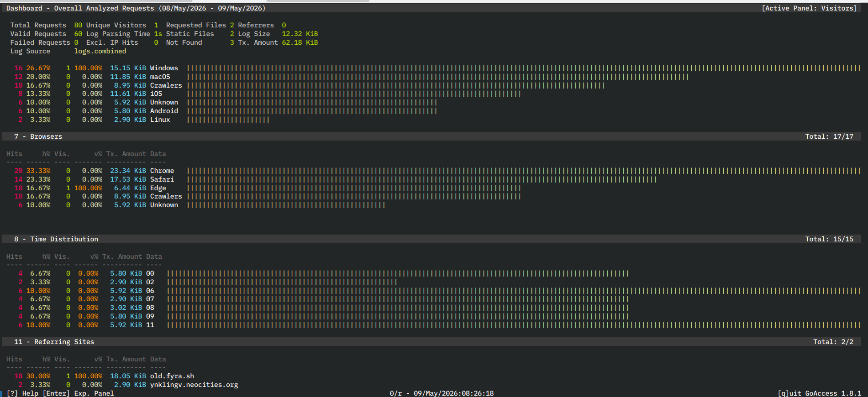The image size is (868, 397).
Task: Click the 'Valid Requests' label
Action: [x=38, y=34]
